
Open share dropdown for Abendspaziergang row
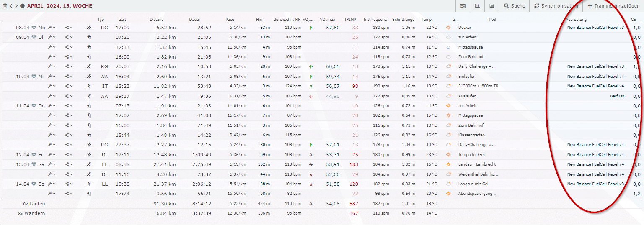coord(69,194)
